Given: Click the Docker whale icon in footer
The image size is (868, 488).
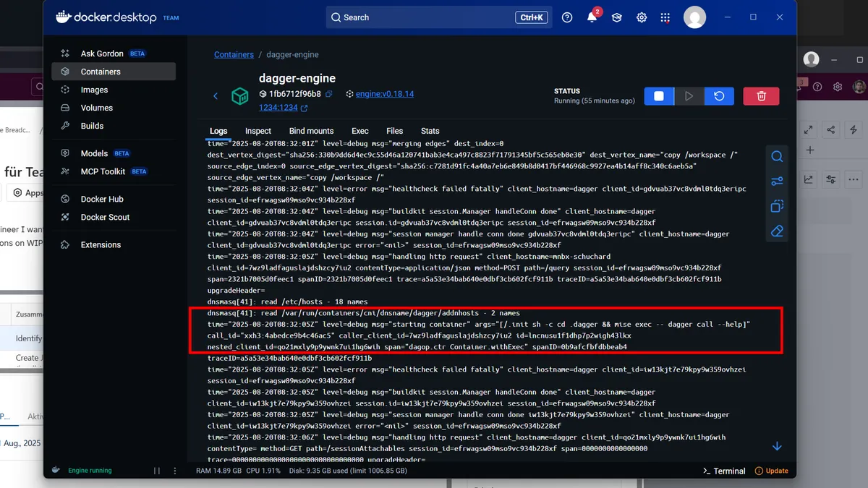Looking at the screenshot, I should (54, 471).
